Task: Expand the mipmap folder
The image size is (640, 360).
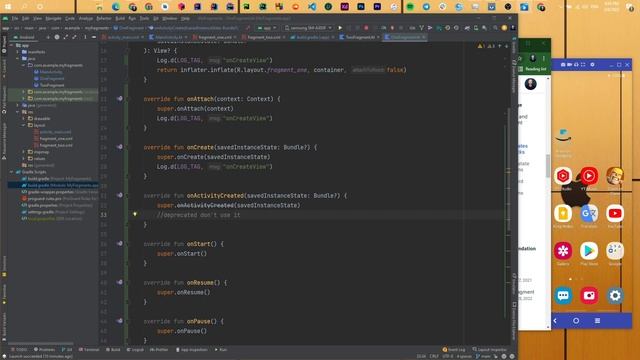Action: tap(24, 152)
